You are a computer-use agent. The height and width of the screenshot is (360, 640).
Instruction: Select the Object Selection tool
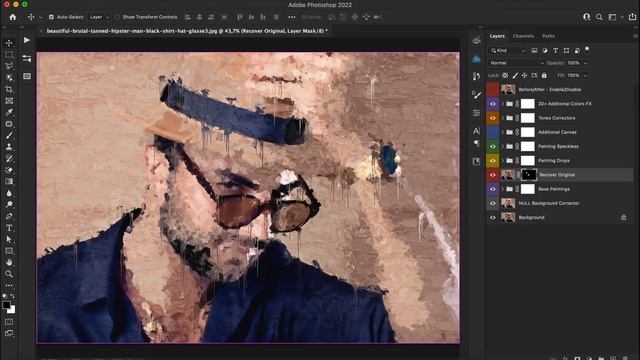pyautogui.click(x=9, y=78)
